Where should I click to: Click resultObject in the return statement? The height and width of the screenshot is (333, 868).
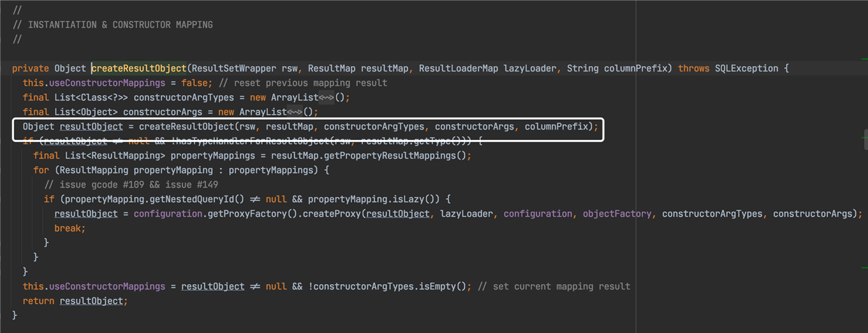point(91,301)
